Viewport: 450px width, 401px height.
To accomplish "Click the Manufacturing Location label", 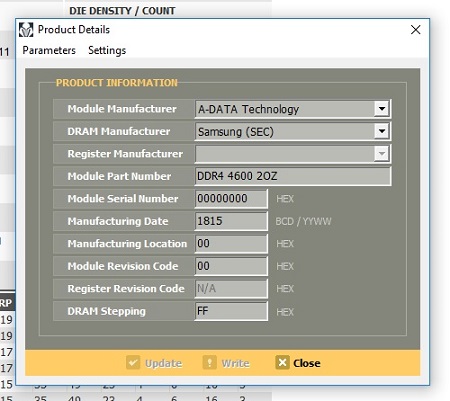I will point(127,243).
